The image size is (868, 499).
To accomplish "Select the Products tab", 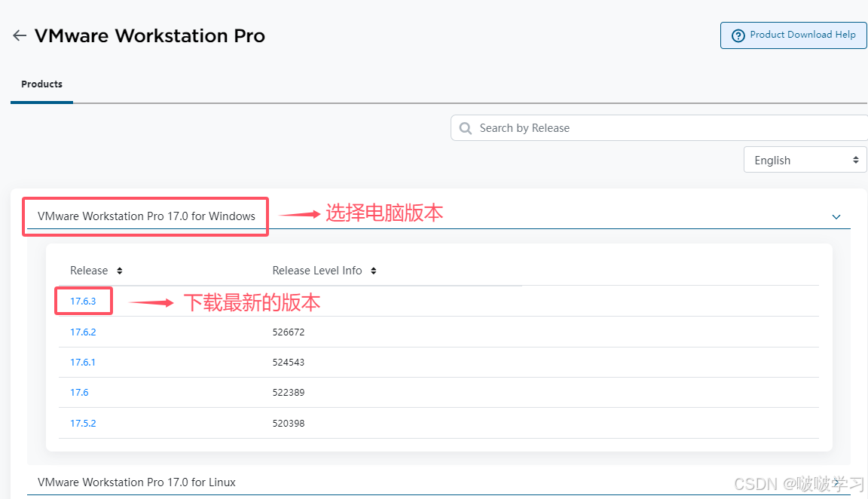I will click(41, 84).
